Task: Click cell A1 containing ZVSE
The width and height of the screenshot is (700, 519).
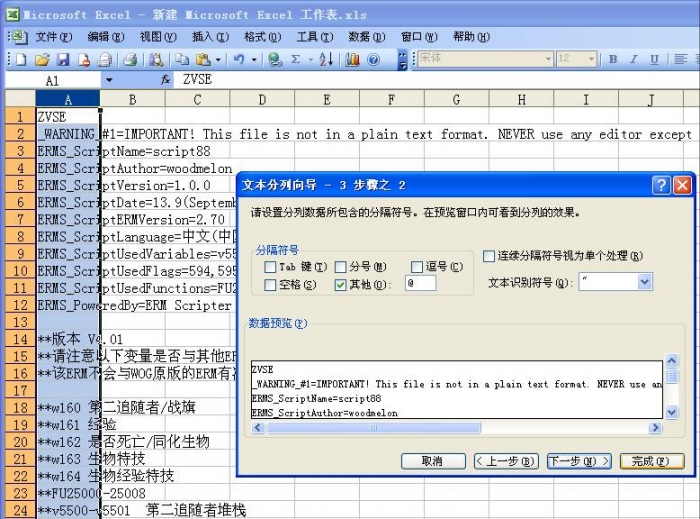Action: (68, 116)
